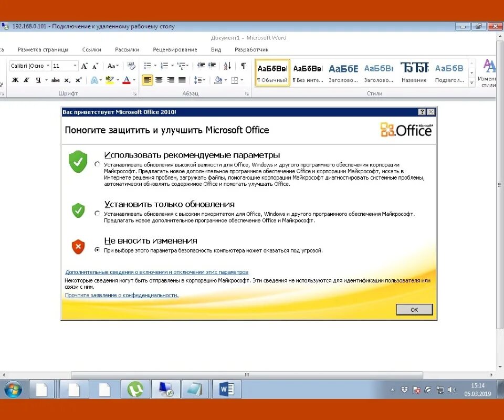Open Прочтите заявление о конфиденциальности link
The image size is (504, 420).
pyautogui.click(x=122, y=295)
